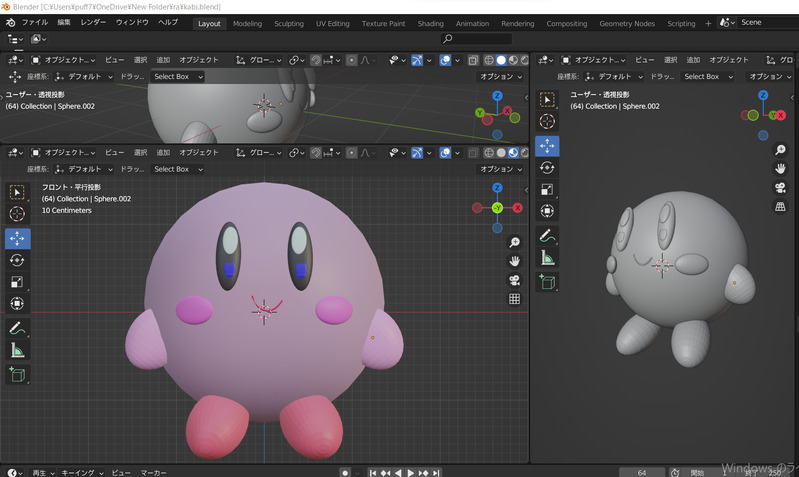This screenshot has height=477, width=799.
Task: Switch to the Shading workspace tab
Action: (x=430, y=23)
